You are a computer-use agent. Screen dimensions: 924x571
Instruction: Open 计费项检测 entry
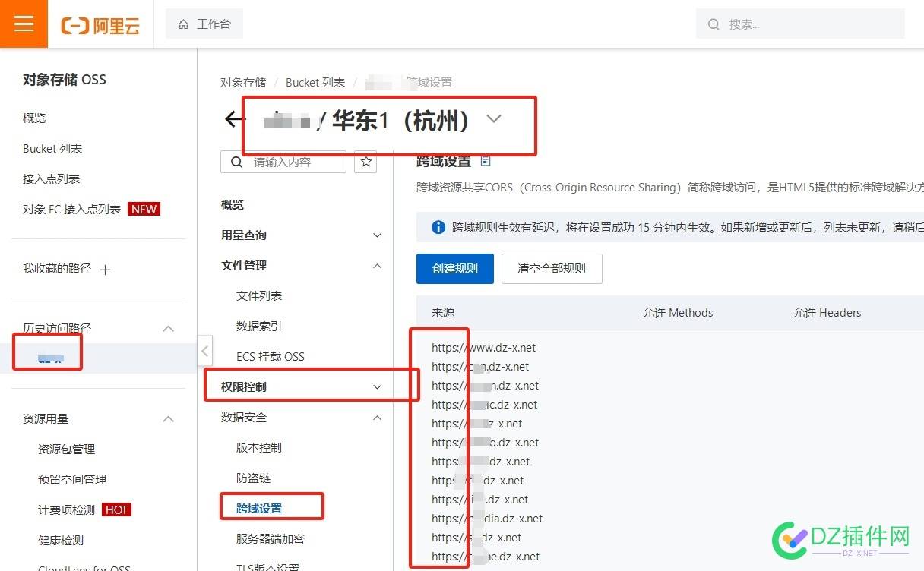(x=66, y=509)
